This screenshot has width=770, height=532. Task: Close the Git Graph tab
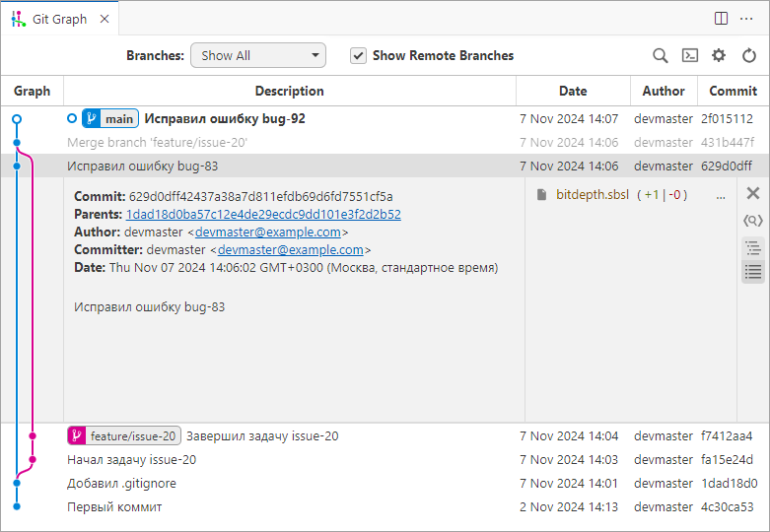pyautogui.click(x=105, y=19)
